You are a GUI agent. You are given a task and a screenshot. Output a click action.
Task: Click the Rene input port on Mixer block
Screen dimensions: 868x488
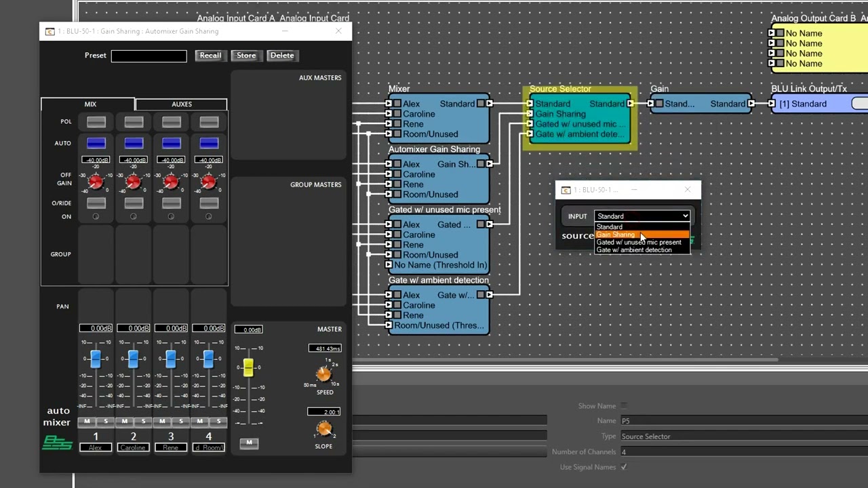click(389, 124)
